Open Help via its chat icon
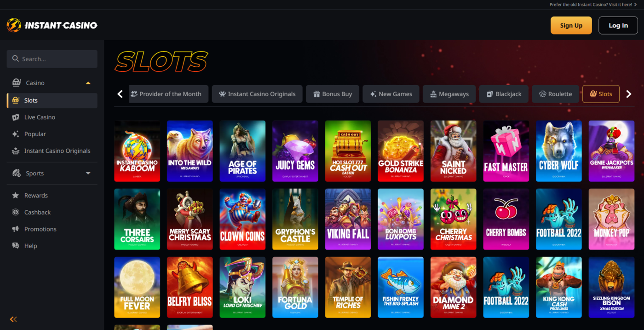 pos(16,246)
